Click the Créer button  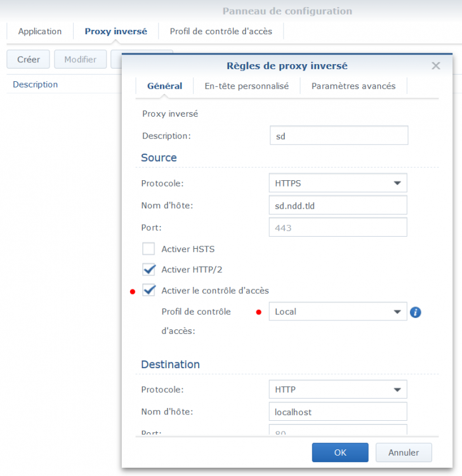point(29,60)
